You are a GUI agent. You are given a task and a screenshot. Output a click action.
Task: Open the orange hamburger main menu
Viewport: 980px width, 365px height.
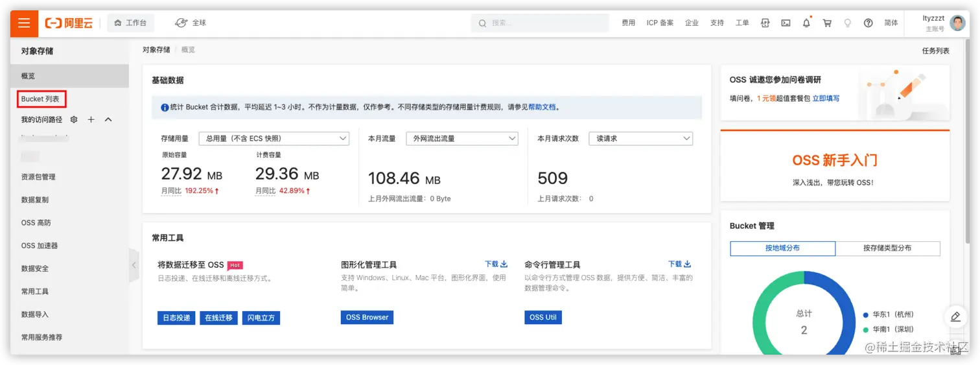(x=24, y=23)
